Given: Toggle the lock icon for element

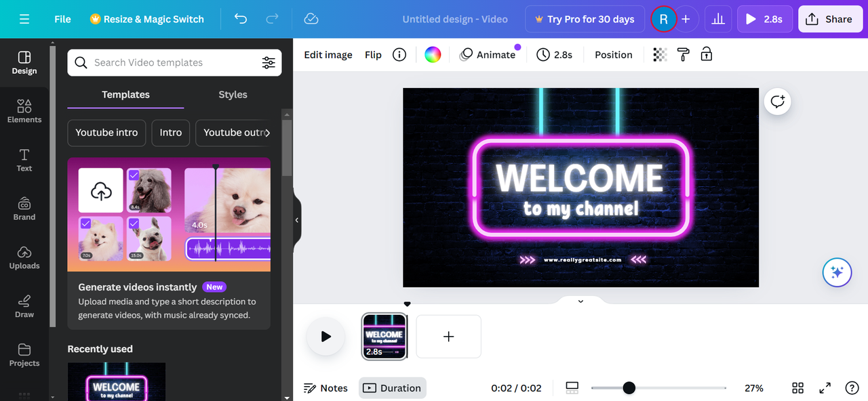Looking at the screenshot, I should click(707, 55).
